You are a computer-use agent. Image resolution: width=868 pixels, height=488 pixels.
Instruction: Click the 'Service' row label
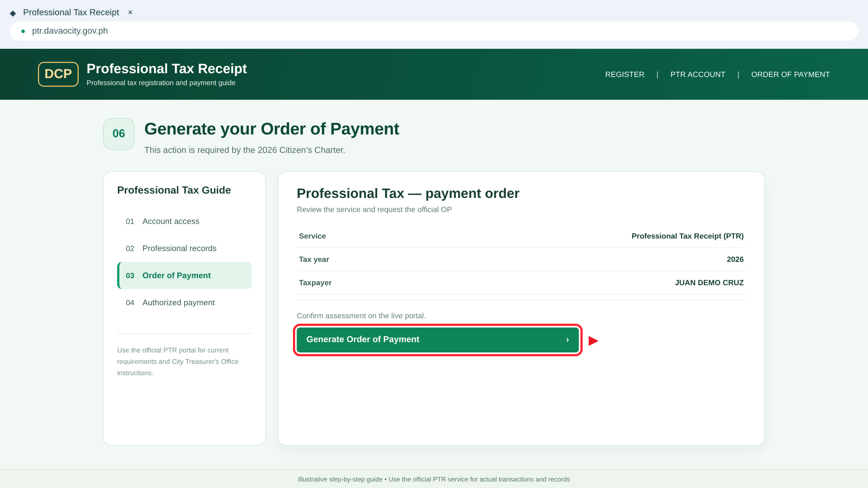(x=312, y=236)
